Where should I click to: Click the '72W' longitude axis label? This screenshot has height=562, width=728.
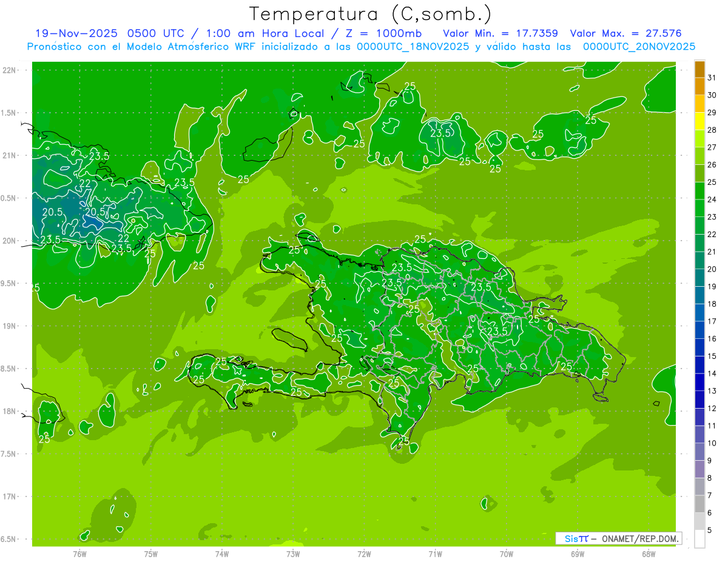[364, 554]
